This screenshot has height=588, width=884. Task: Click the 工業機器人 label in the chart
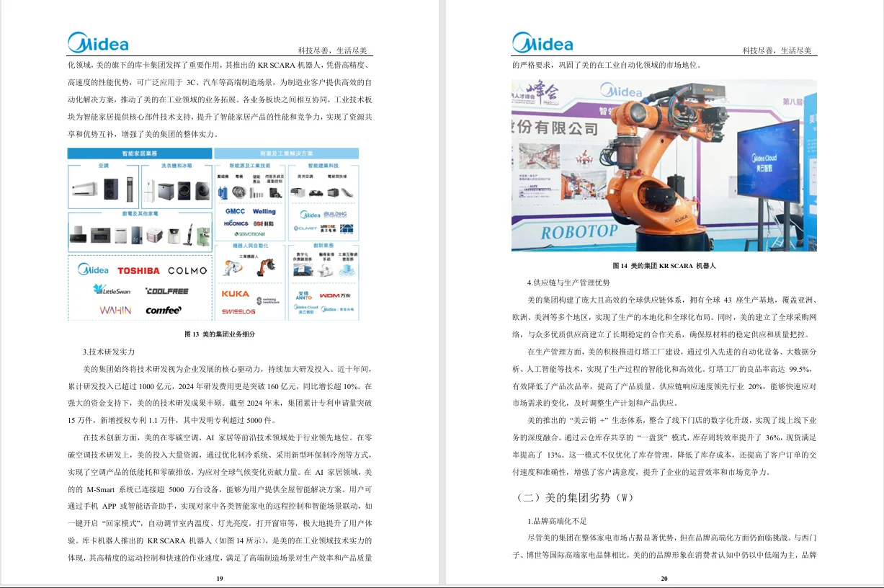tap(249, 257)
